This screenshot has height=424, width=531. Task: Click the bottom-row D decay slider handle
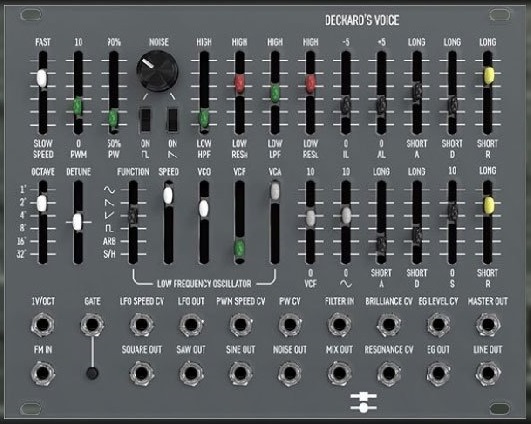click(x=417, y=235)
